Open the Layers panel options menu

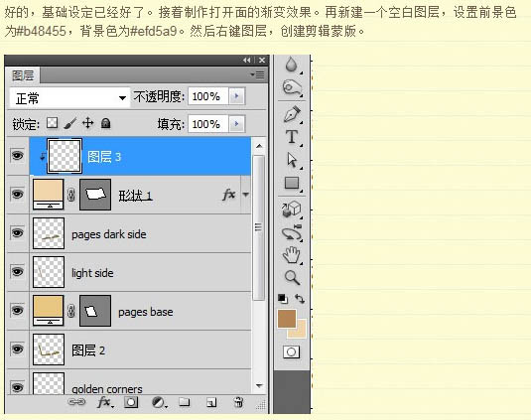(258, 74)
